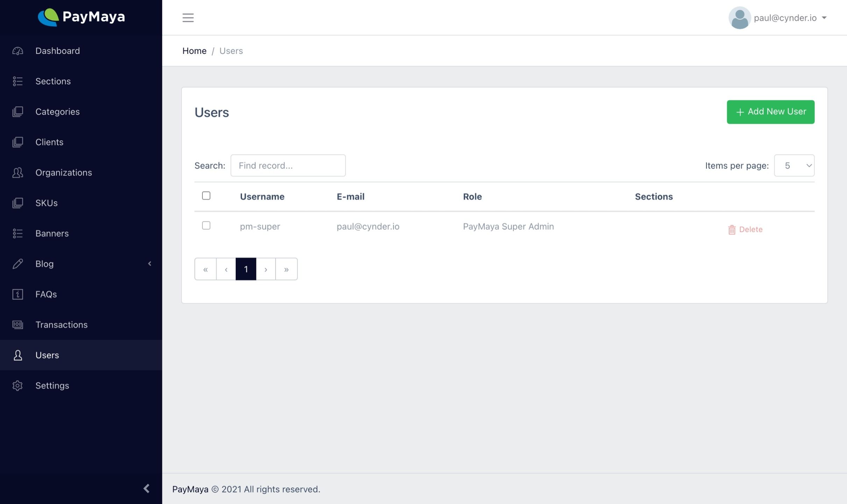Select page 1 in pagination
The height and width of the screenshot is (504, 847).
pos(246,269)
